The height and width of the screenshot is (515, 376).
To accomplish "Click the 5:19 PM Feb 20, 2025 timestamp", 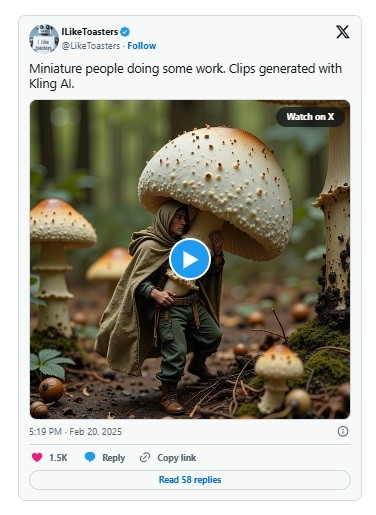I will [x=75, y=432].
